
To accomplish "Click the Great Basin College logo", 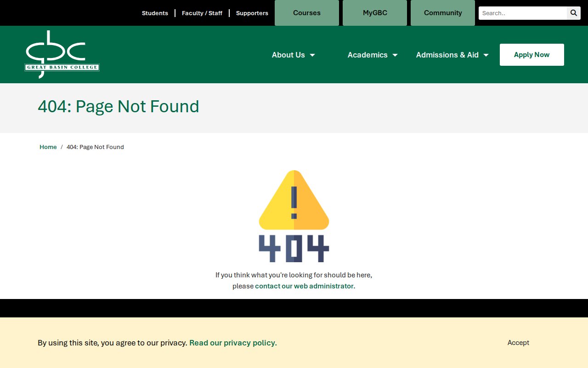I will coord(62,54).
